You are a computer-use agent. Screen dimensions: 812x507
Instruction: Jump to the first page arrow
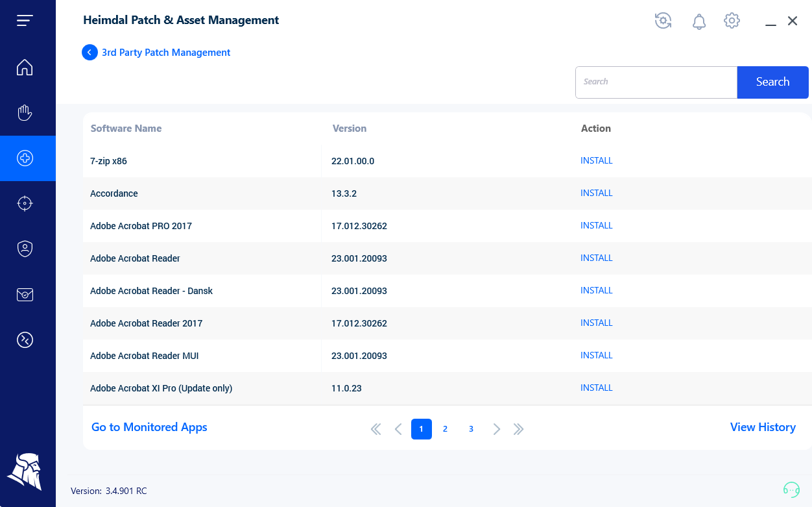376,429
